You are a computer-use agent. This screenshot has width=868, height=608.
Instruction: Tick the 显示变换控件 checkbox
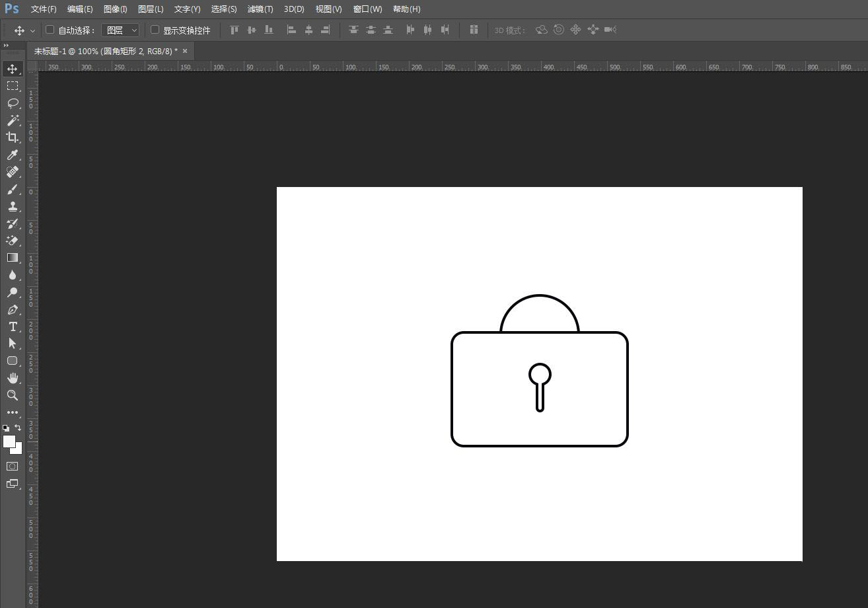click(155, 30)
